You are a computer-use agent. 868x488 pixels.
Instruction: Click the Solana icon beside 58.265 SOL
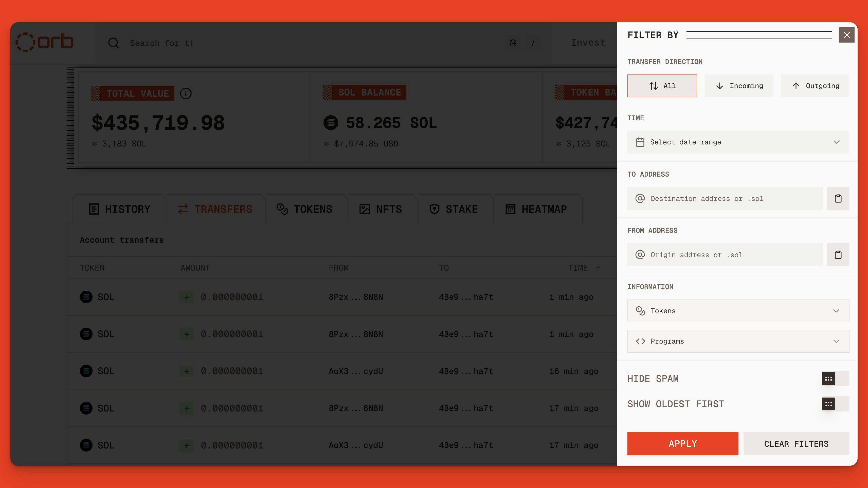331,123
